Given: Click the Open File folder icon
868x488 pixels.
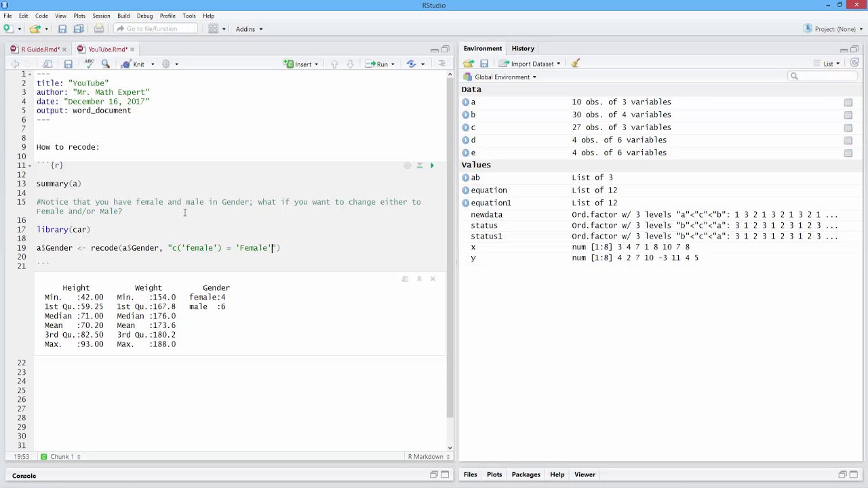Looking at the screenshot, I should click(x=35, y=28).
